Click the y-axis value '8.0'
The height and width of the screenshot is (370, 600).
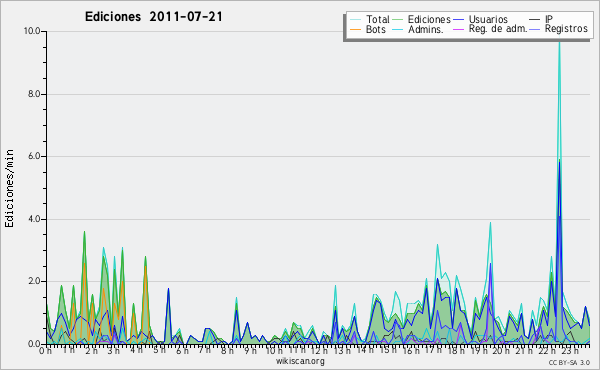tap(34, 94)
